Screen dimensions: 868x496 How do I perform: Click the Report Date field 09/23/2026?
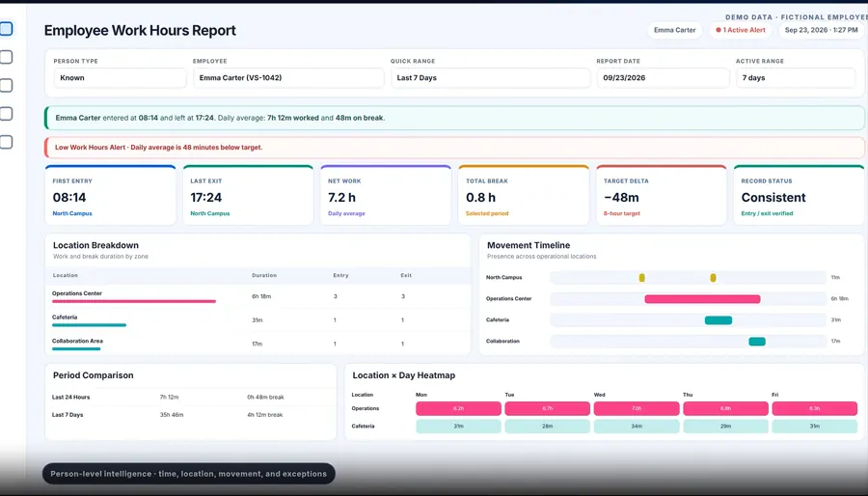click(663, 78)
